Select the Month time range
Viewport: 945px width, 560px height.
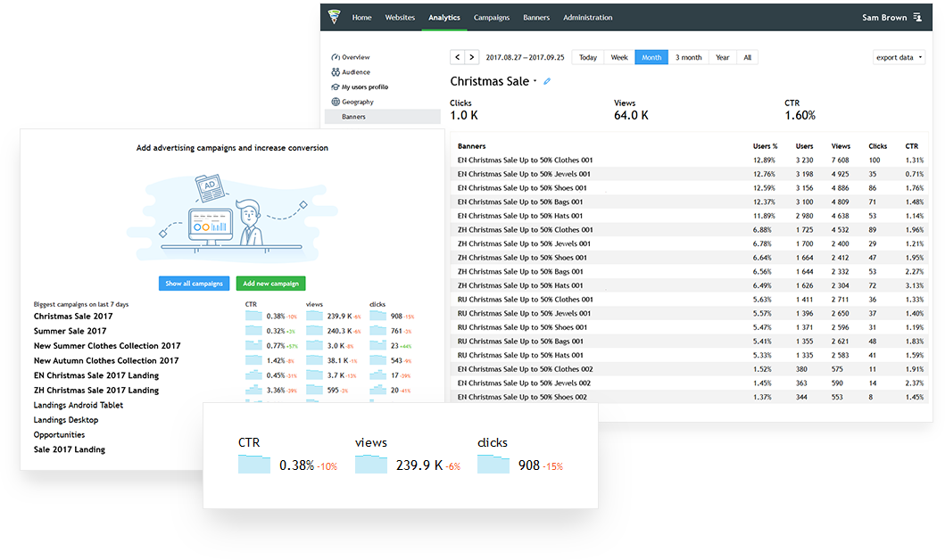pyautogui.click(x=651, y=57)
